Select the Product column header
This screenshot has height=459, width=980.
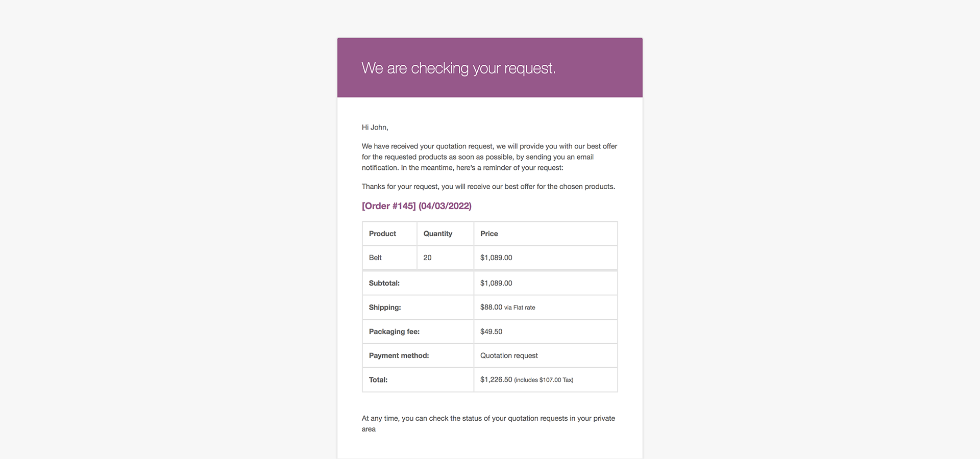pos(382,234)
